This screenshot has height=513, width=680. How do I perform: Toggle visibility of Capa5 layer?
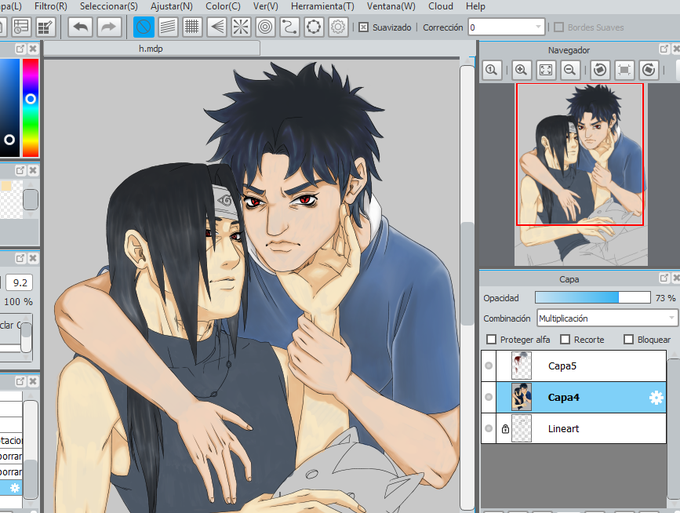489,366
